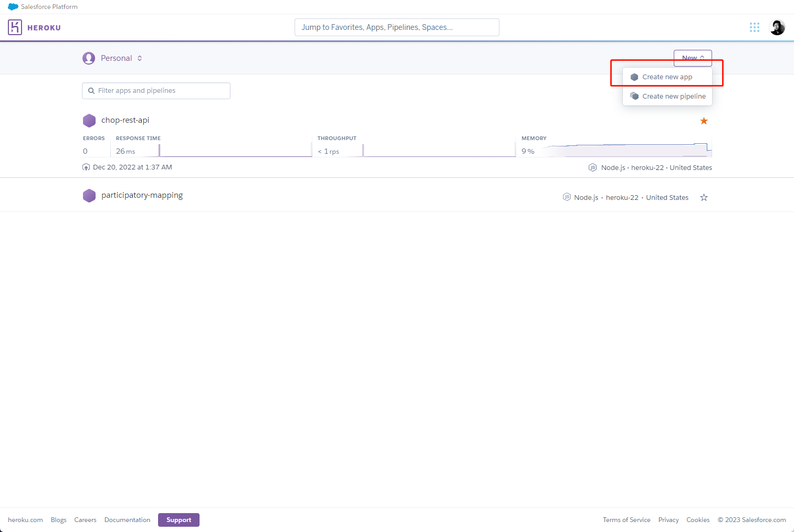794x532 pixels.
Task: Open the Cookies footer link
Action: pyautogui.click(x=698, y=520)
